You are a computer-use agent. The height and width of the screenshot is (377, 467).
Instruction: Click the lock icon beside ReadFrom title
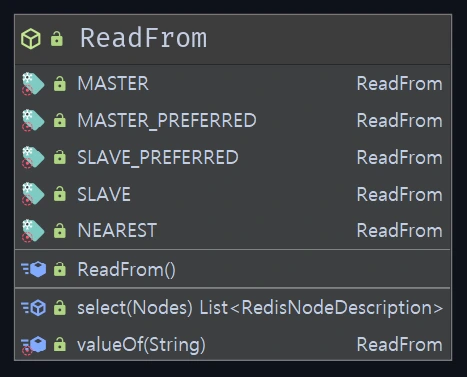point(57,39)
